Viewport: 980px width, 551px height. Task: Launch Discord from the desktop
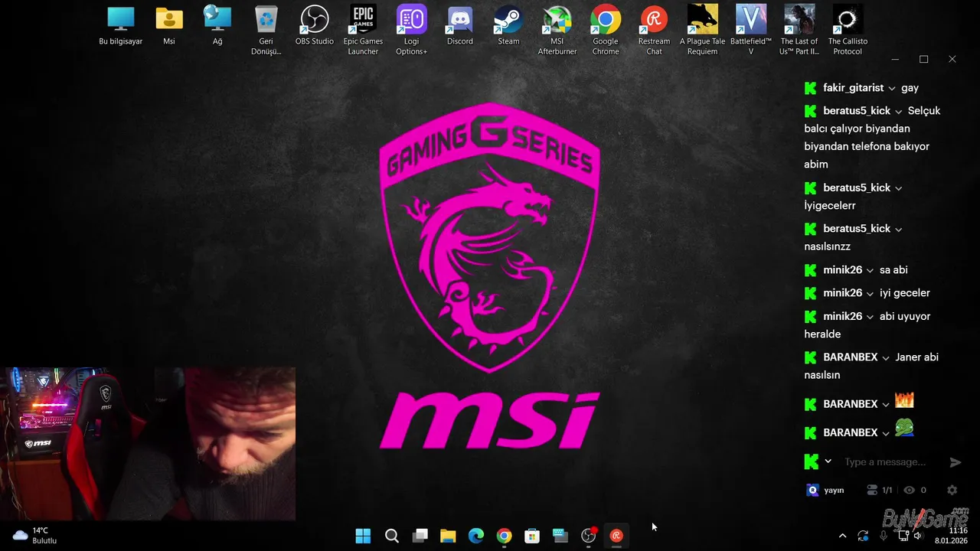pyautogui.click(x=460, y=26)
